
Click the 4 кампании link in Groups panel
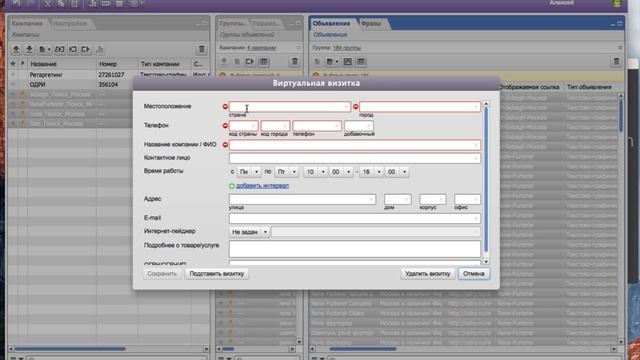click(262, 48)
